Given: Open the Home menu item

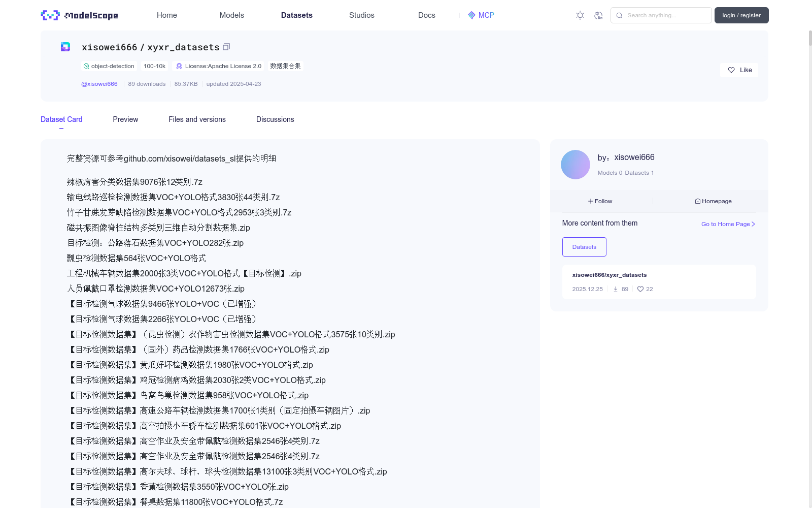Looking at the screenshot, I should click(167, 15).
